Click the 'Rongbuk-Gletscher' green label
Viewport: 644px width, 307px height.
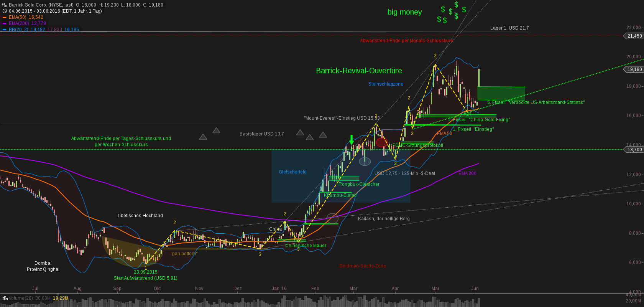coord(359,184)
